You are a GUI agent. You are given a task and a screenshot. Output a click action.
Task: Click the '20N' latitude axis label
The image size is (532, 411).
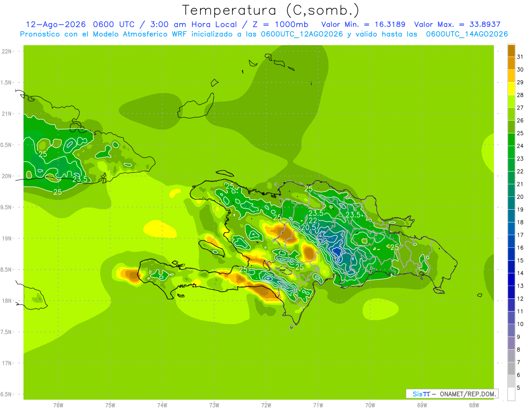(x=7, y=176)
